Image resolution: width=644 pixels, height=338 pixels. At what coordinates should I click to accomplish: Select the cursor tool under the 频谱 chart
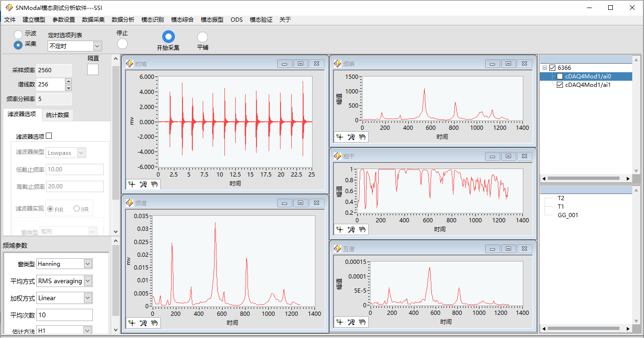tap(132, 323)
